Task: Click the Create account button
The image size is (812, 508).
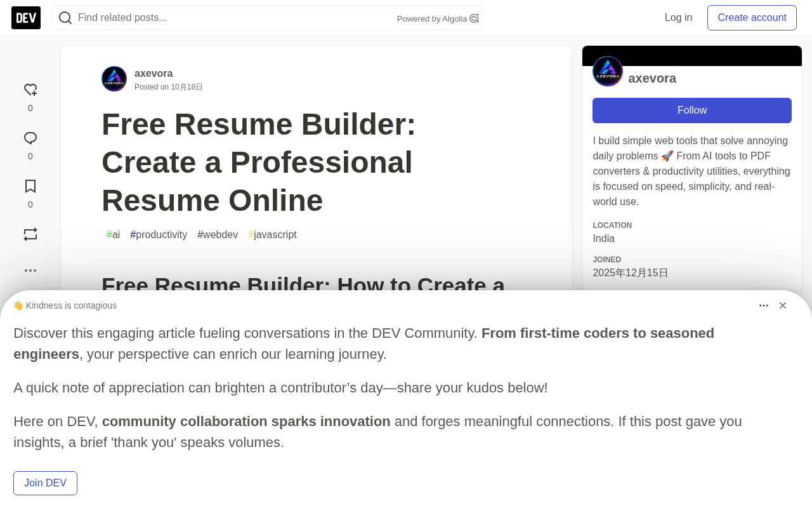Action: (x=752, y=18)
